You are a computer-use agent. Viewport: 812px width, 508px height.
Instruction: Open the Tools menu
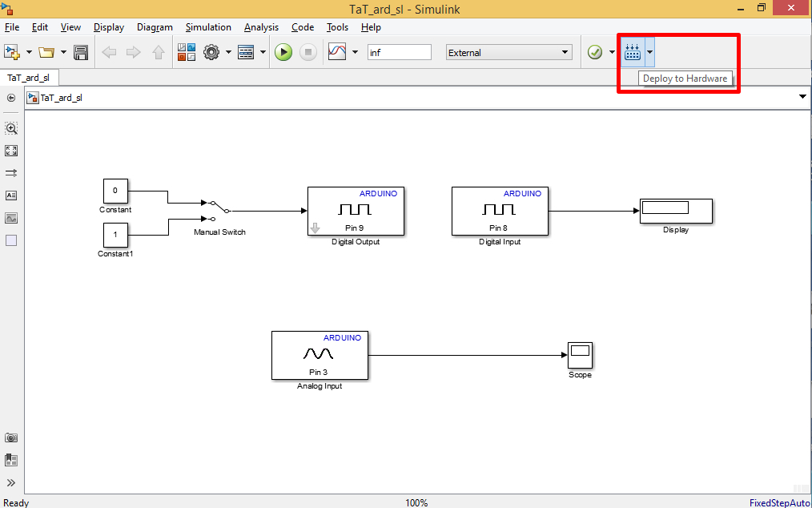pyautogui.click(x=338, y=27)
